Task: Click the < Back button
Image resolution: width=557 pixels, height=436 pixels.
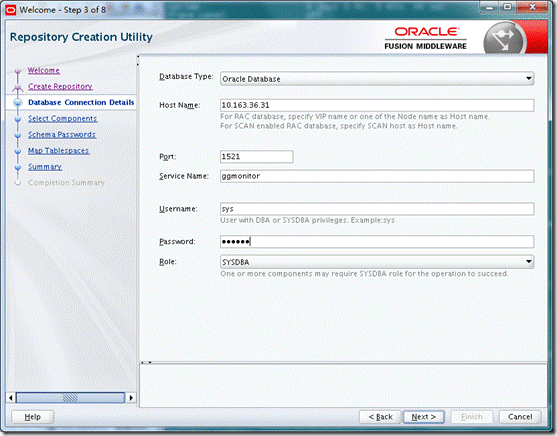Action: [380, 417]
